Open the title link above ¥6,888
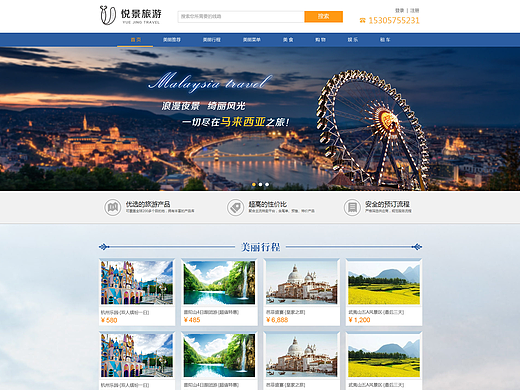The height and width of the screenshot is (390, 520). point(285,312)
